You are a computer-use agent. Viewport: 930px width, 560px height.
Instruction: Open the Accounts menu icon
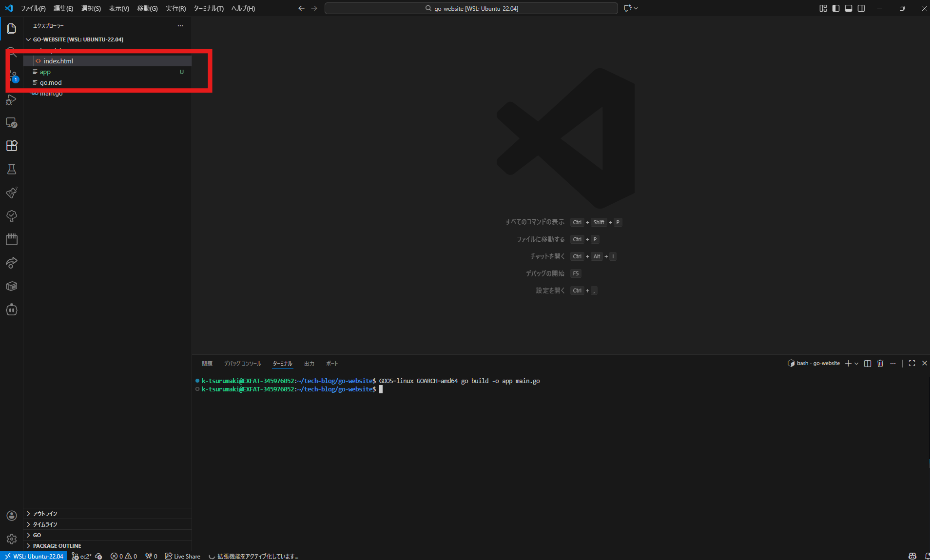(12, 516)
